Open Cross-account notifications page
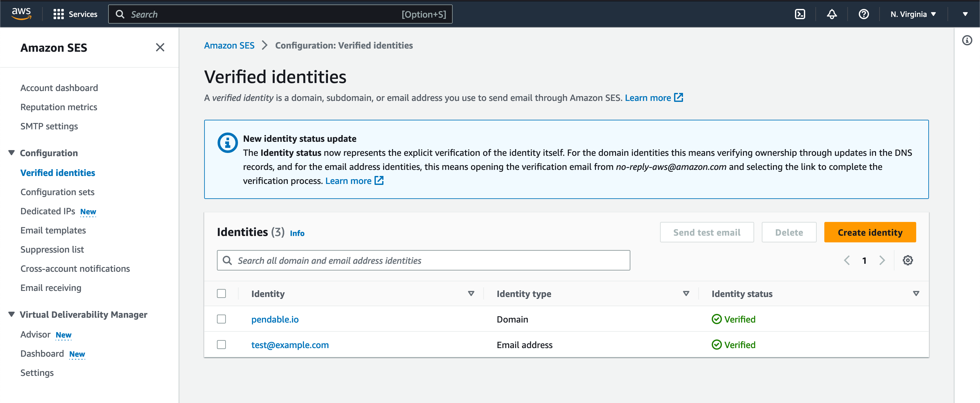The height and width of the screenshot is (403, 980). coord(75,269)
